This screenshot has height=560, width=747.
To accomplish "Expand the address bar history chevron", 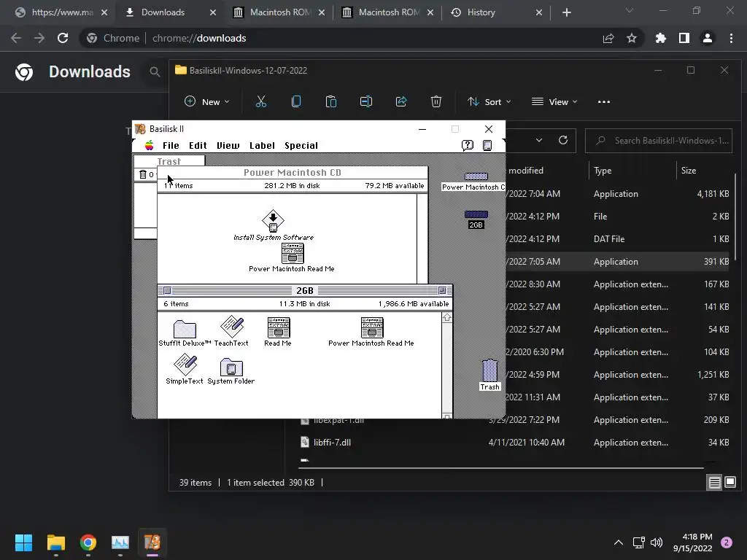I will (x=539, y=141).
